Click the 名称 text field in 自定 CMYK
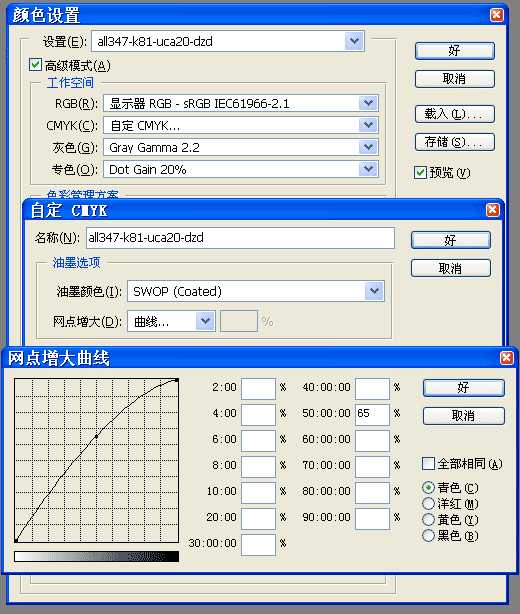The height and width of the screenshot is (614, 520). [x=240, y=238]
